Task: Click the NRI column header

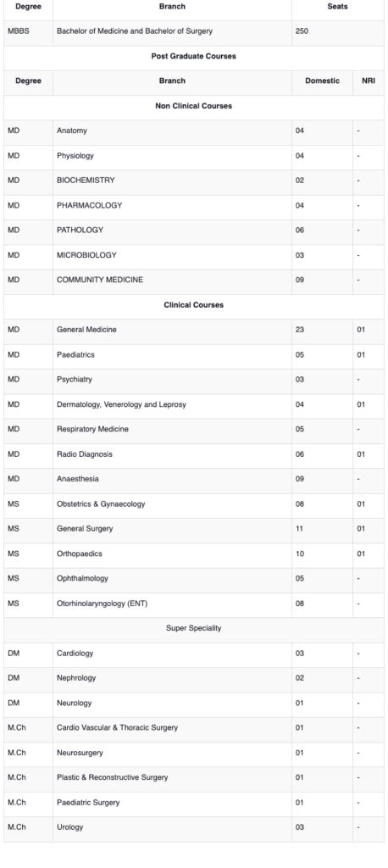Action: [368, 81]
